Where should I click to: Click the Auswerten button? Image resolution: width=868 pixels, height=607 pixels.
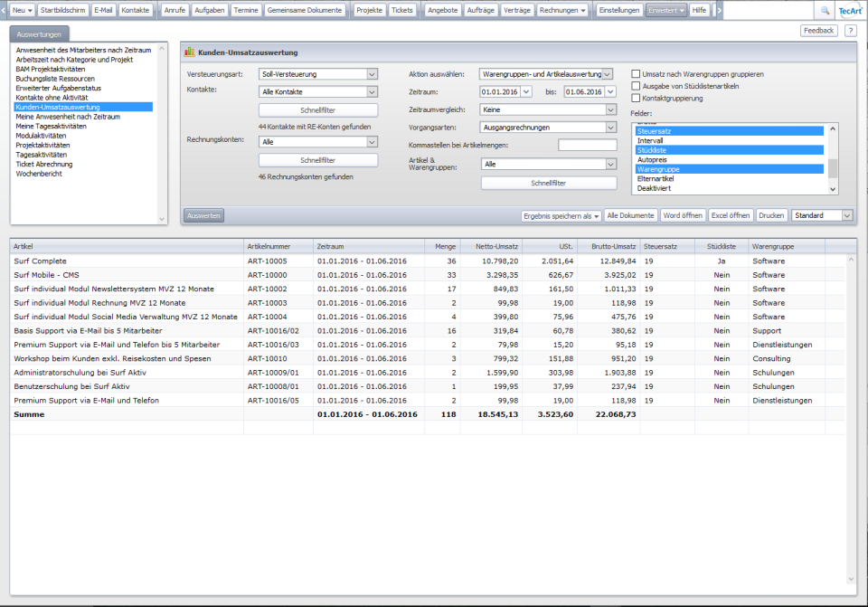(x=203, y=215)
